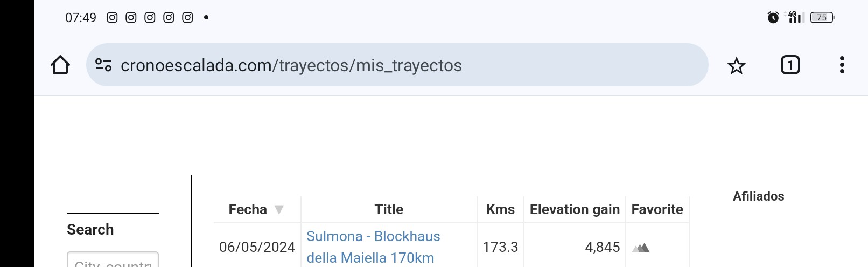The image size is (868, 267).
Task: Open Sulmona - Blockhaus della Maiella 170km link
Action: click(373, 247)
